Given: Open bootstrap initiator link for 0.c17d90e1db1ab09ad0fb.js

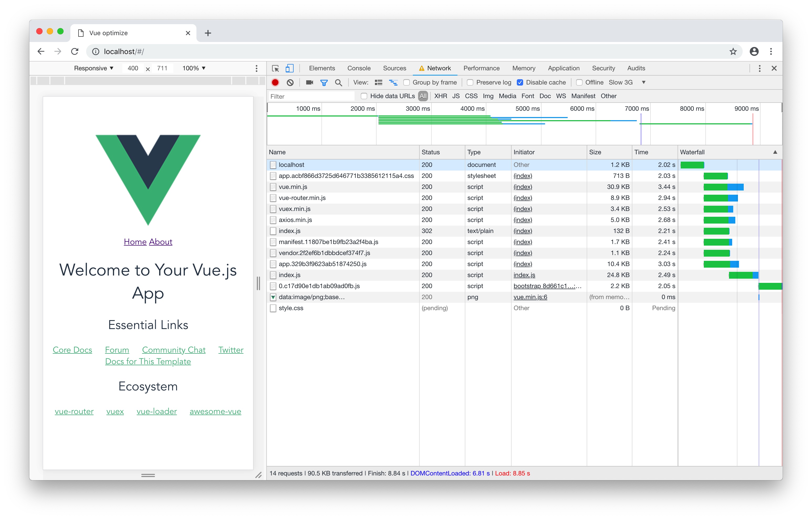Looking at the screenshot, I should 547,286.
